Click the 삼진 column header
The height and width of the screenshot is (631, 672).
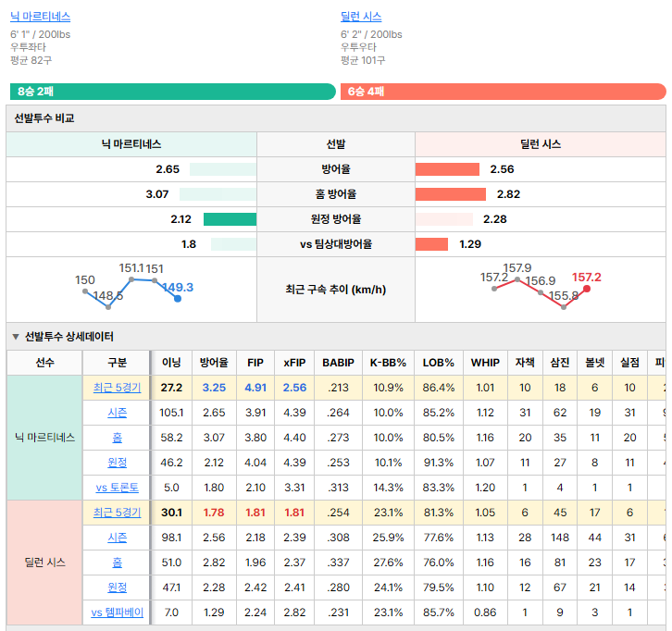click(x=560, y=363)
